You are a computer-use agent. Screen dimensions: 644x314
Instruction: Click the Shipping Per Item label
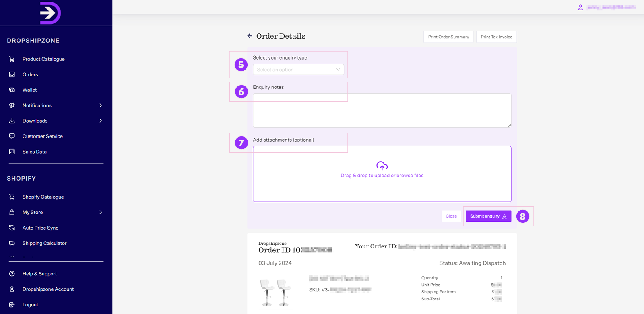coord(438,292)
